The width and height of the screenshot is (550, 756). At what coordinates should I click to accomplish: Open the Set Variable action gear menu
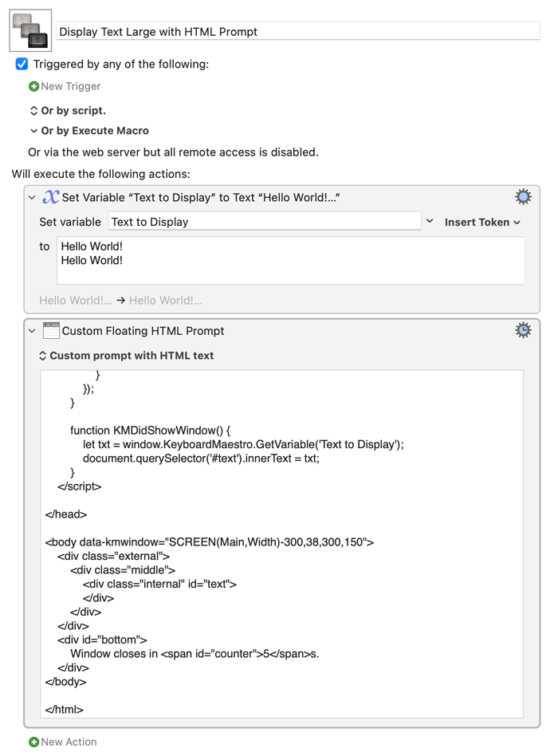click(523, 197)
